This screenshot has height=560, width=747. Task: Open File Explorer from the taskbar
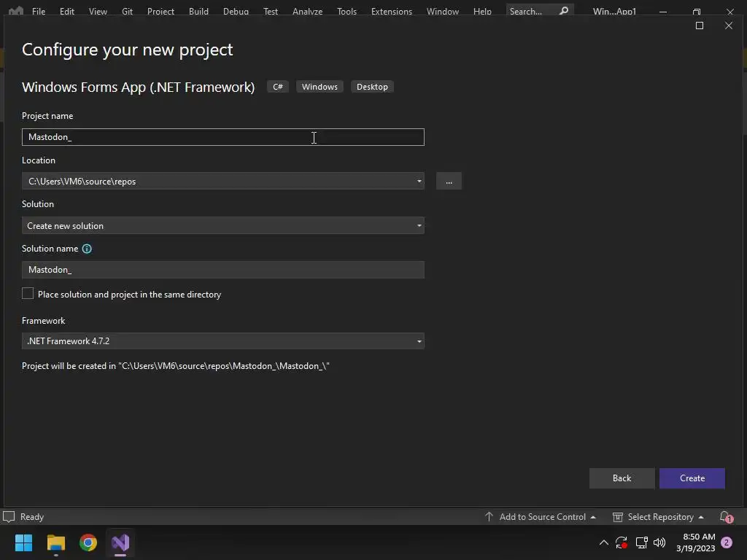pos(55,542)
